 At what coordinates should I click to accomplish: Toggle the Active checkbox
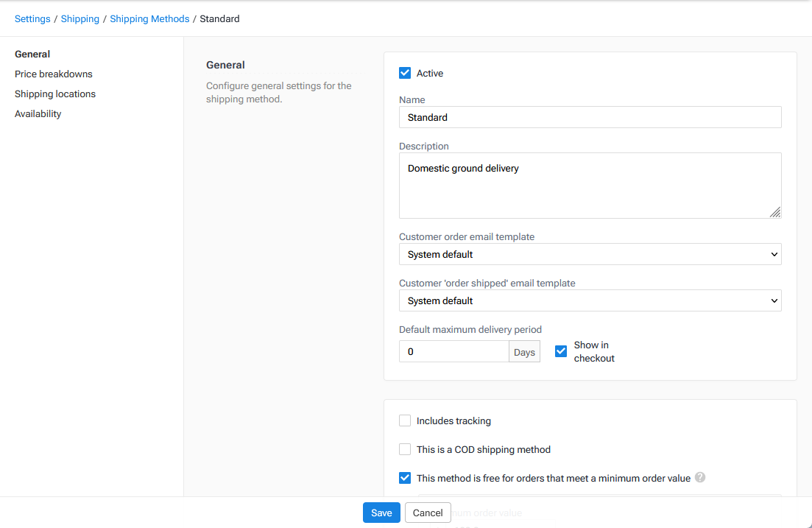click(x=404, y=72)
